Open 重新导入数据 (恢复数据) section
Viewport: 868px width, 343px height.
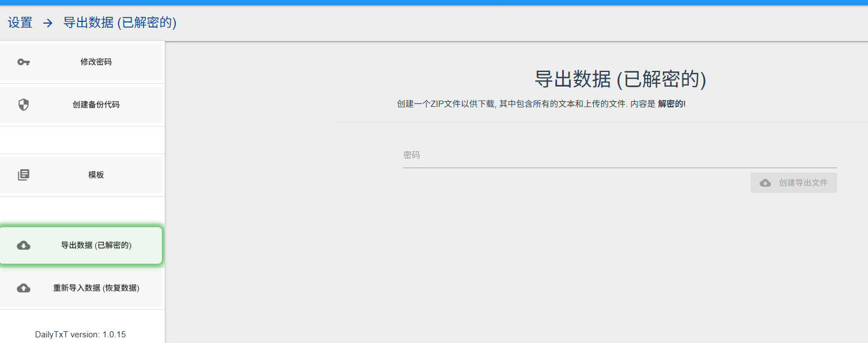[x=81, y=288]
